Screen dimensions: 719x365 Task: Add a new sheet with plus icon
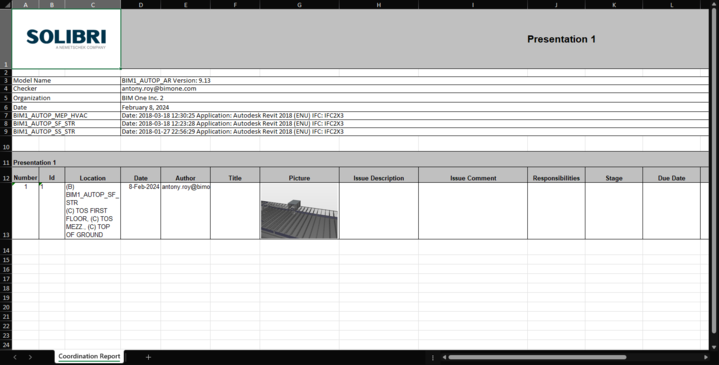pyautogui.click(x=148, y=357)
